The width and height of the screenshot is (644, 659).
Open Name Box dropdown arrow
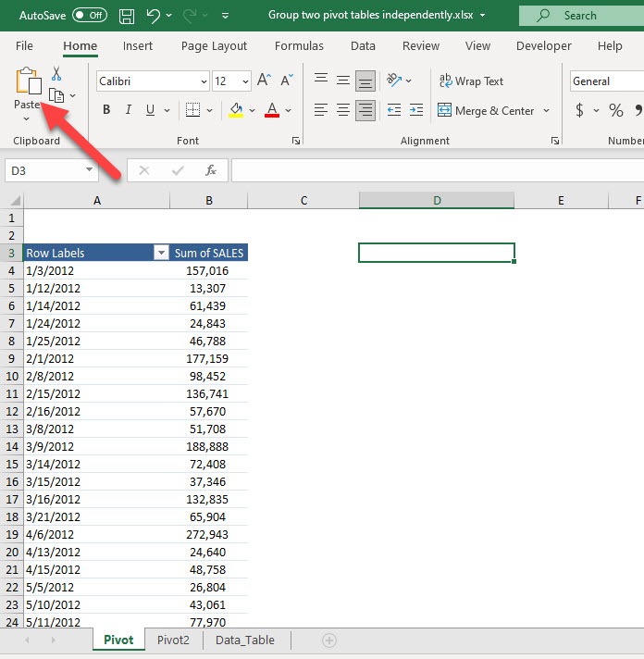[89, 169]
